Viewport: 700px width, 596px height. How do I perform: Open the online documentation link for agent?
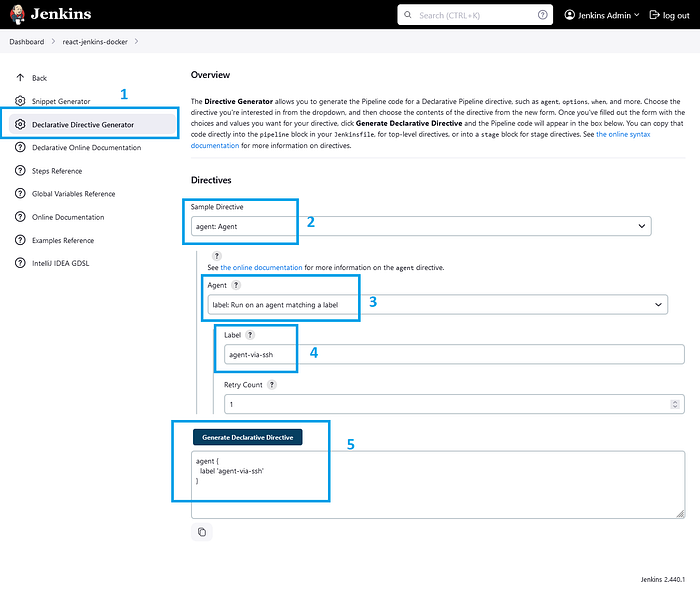coord(261,267)
